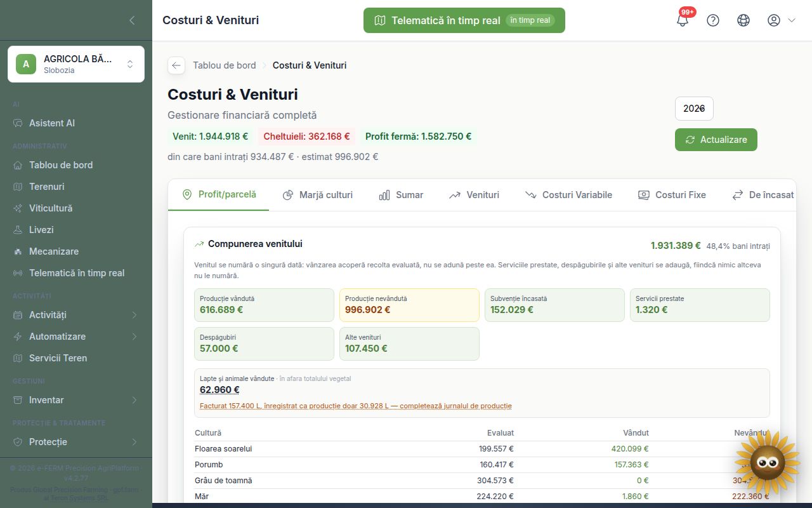
Task: Switch to the Costuri Fixe tab
Action: pos(672,195)
